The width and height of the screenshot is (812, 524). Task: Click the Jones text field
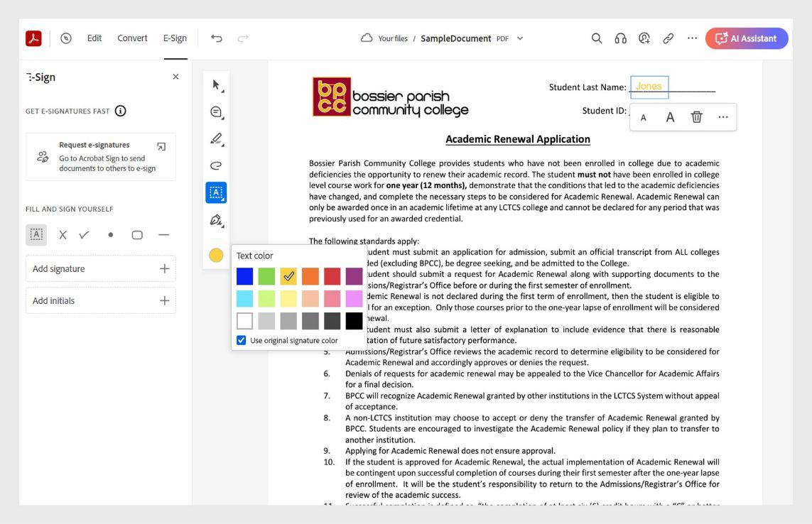click(649, 87)
